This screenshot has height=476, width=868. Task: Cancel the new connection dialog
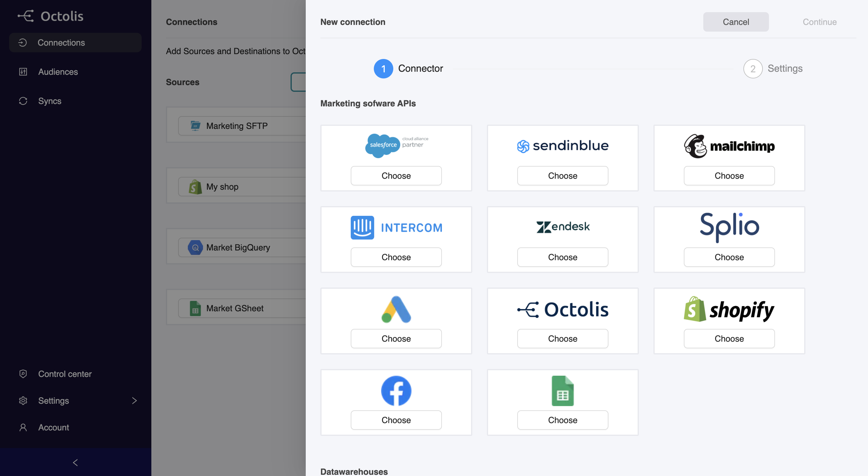coord(736,22)
